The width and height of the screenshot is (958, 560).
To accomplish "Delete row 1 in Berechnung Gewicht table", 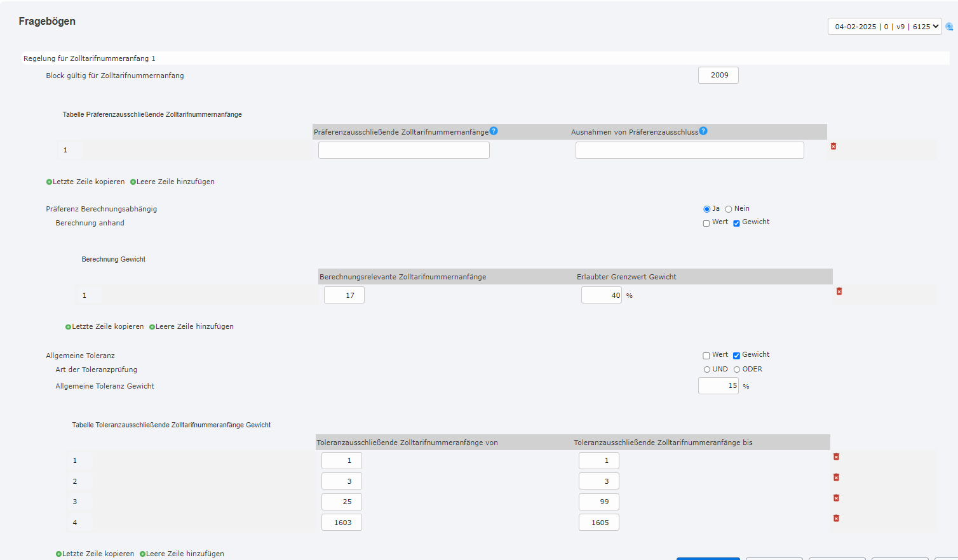I will tap(839, 291).
